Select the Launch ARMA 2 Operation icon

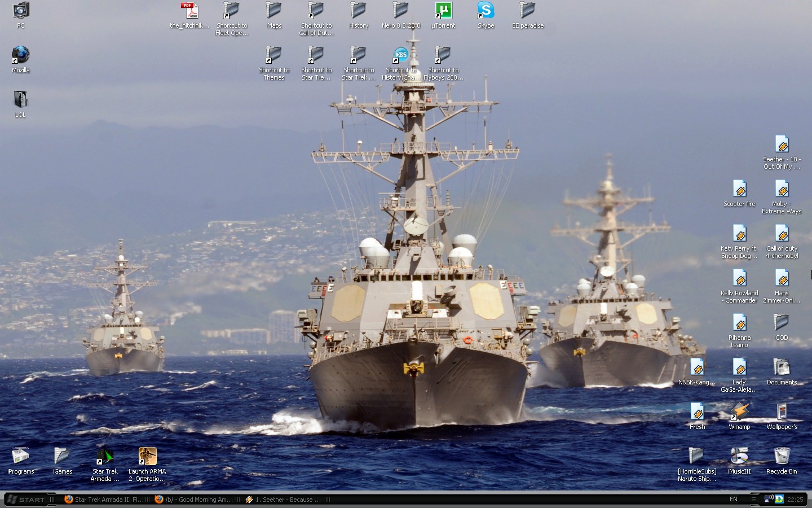coord(147,457)
